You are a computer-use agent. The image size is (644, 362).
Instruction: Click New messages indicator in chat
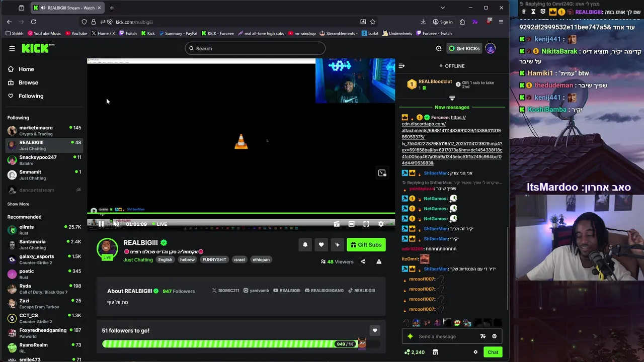(x=452, y=107)
